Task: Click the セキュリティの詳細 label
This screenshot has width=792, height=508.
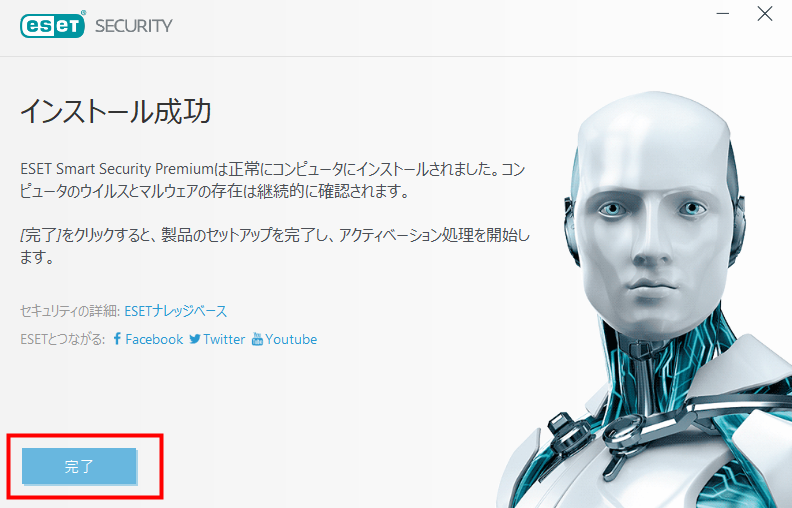Action: click(x=68, y=311)
